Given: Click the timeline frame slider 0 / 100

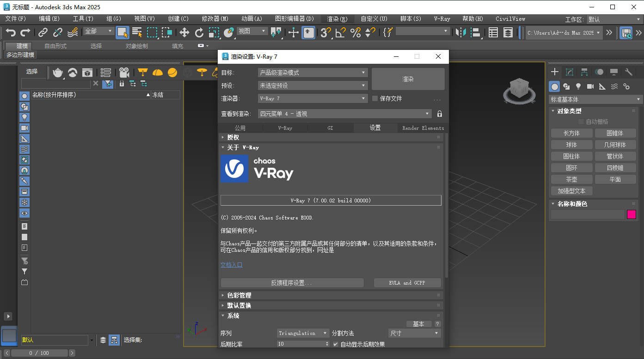Looking at the screenshot, I should (39, 353).
